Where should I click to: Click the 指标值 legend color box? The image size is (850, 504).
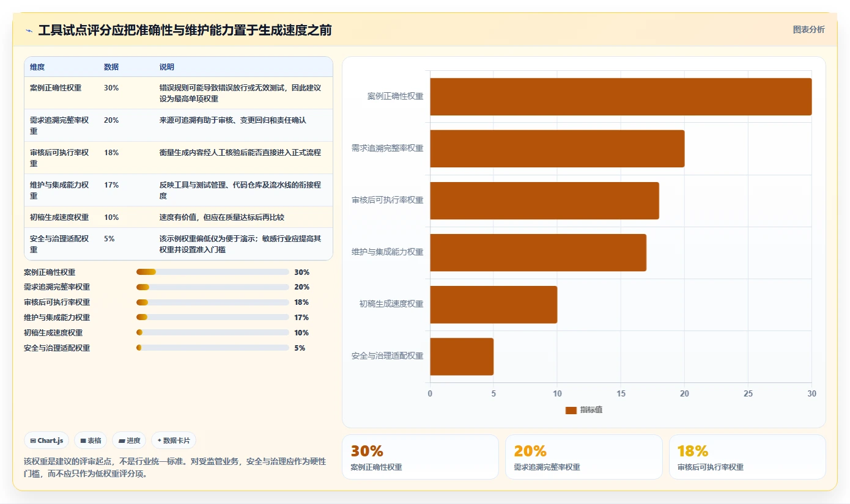[x=571, y=410]
